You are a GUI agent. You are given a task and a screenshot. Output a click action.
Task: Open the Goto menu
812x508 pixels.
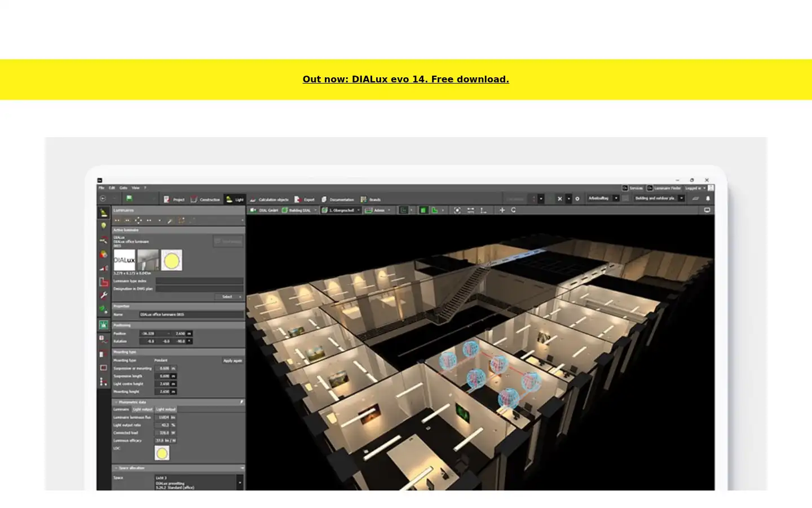[123, 188]
